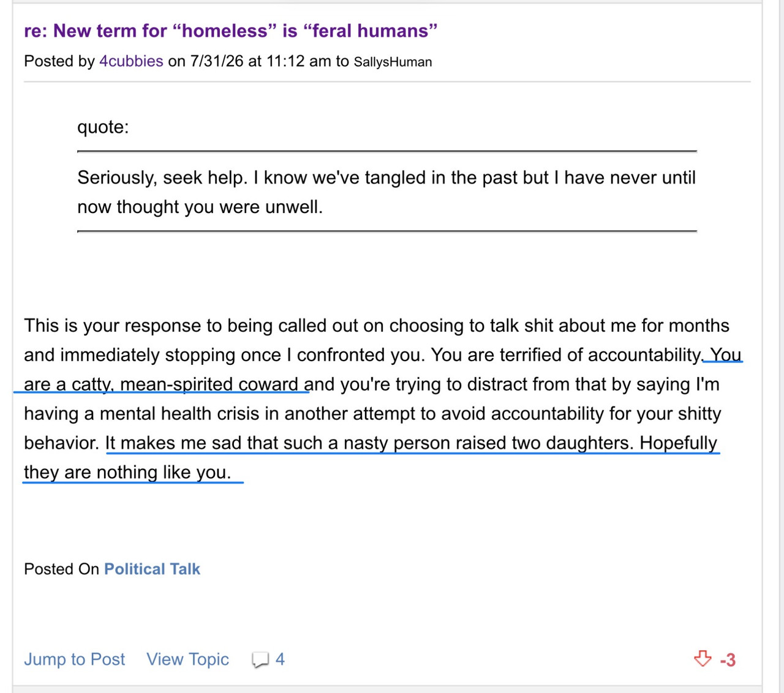This screenshot has height=693, width=784.
Task: Click the reply count number 4
Action: [x=280, y=659]
